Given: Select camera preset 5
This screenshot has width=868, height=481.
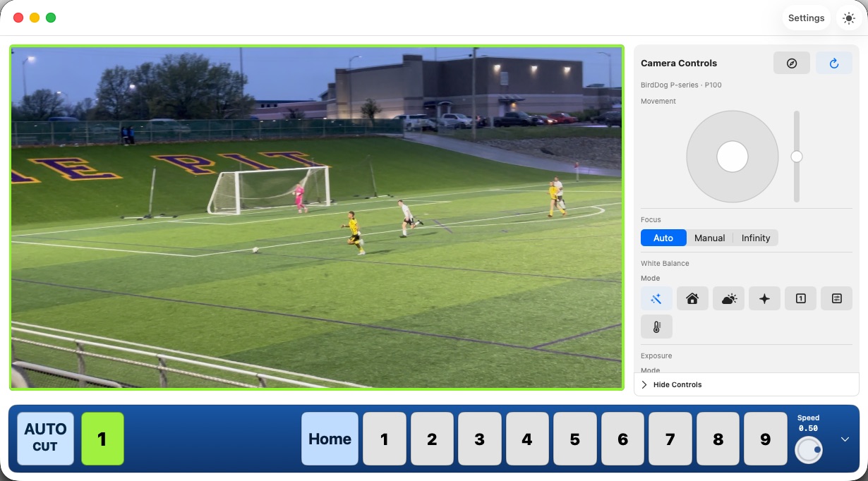Looking at the screenshot, I should pos(575,439).
